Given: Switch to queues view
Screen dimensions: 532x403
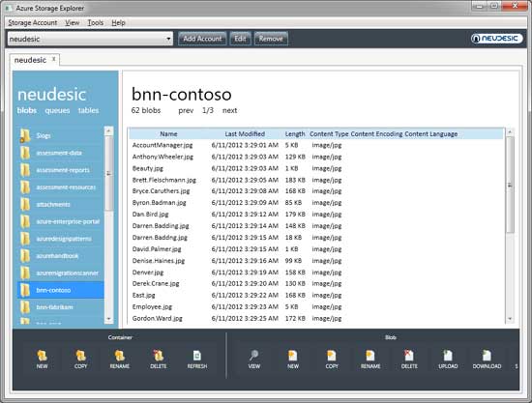Looking at the screenshot, I should coord(57,110).
